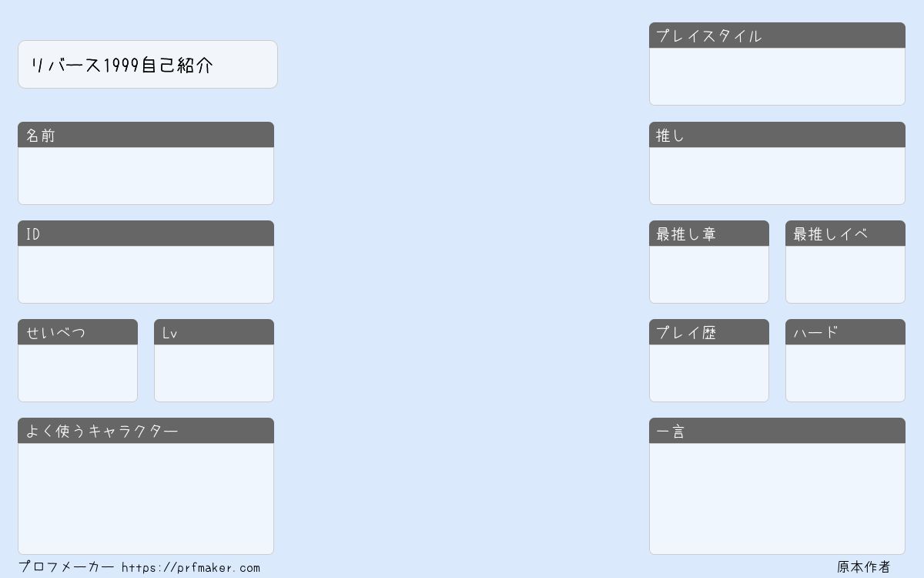Select the ID entry field
Screen dimensions: 924x578
pos(146,274)
